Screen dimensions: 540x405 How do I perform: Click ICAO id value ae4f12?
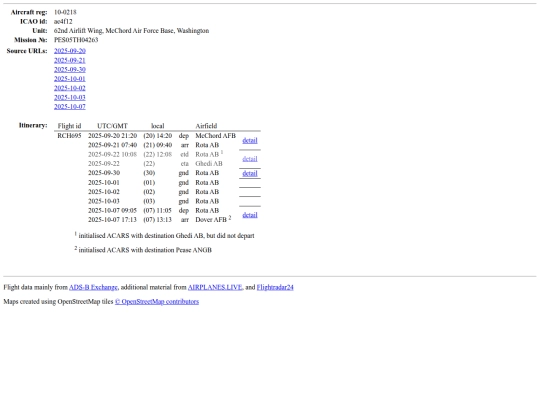(x=63, y=21)
